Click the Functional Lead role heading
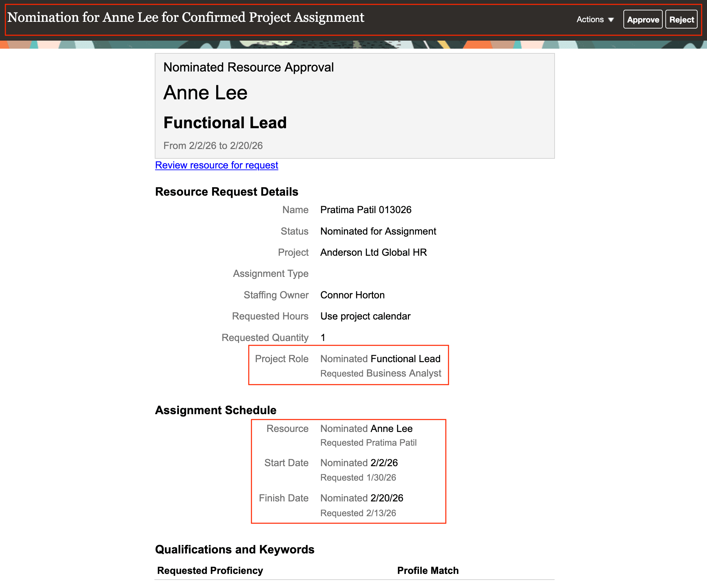707x588 pixels. 225,122
